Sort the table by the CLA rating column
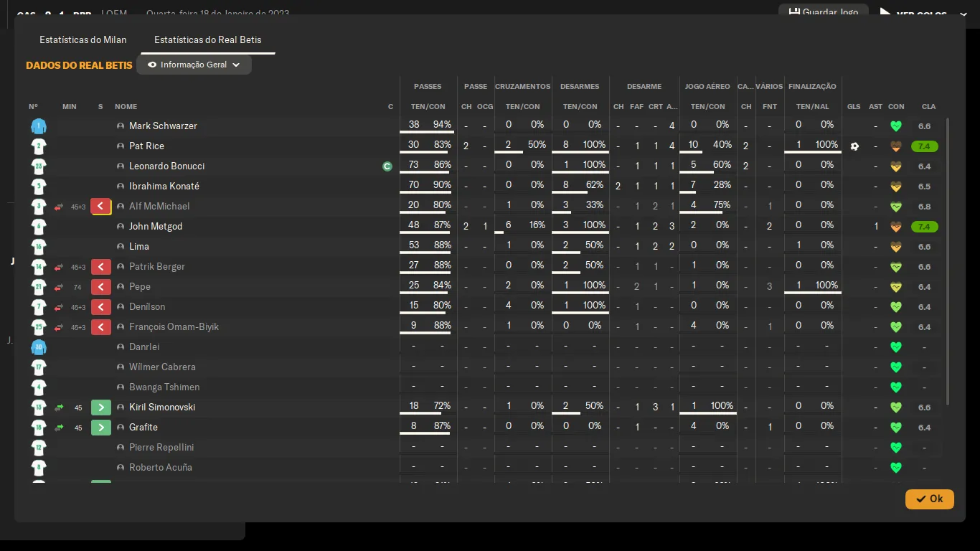 coord(928,107)
